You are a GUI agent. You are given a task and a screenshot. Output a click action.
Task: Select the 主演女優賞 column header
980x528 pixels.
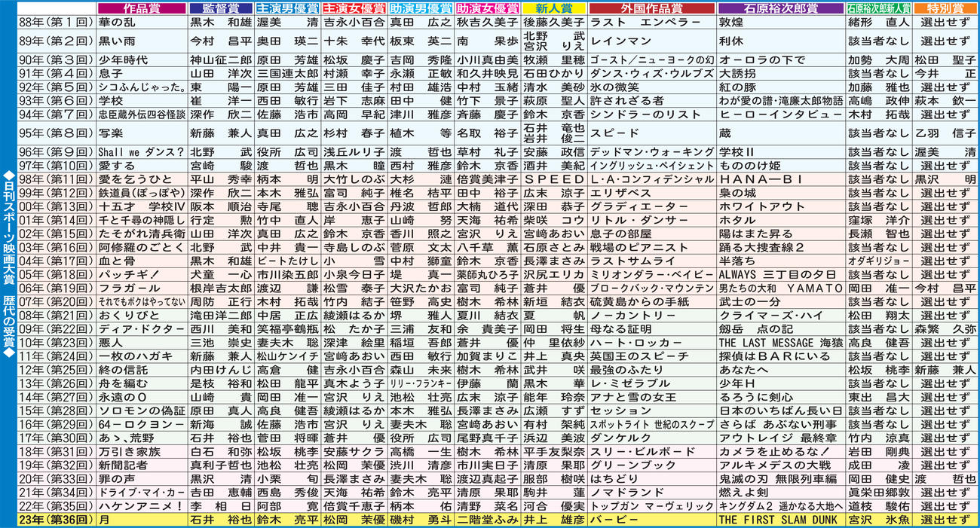[x=354, y=8]
